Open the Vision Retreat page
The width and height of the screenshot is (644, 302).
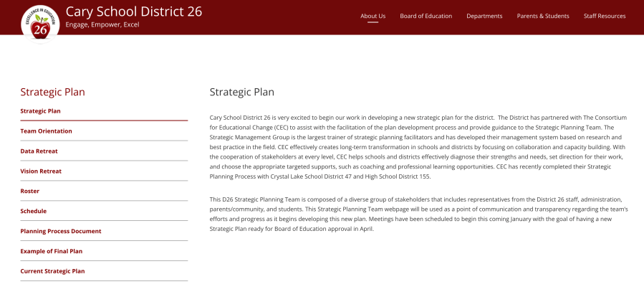(41, 171)
